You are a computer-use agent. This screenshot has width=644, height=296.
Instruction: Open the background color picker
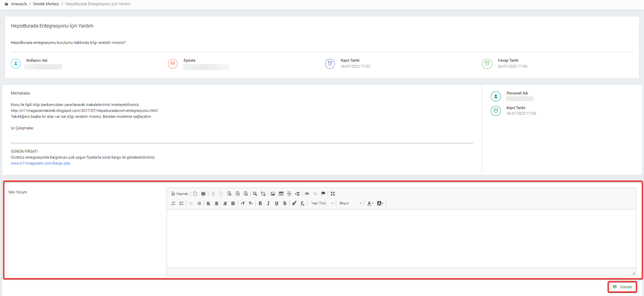[380, 203]
